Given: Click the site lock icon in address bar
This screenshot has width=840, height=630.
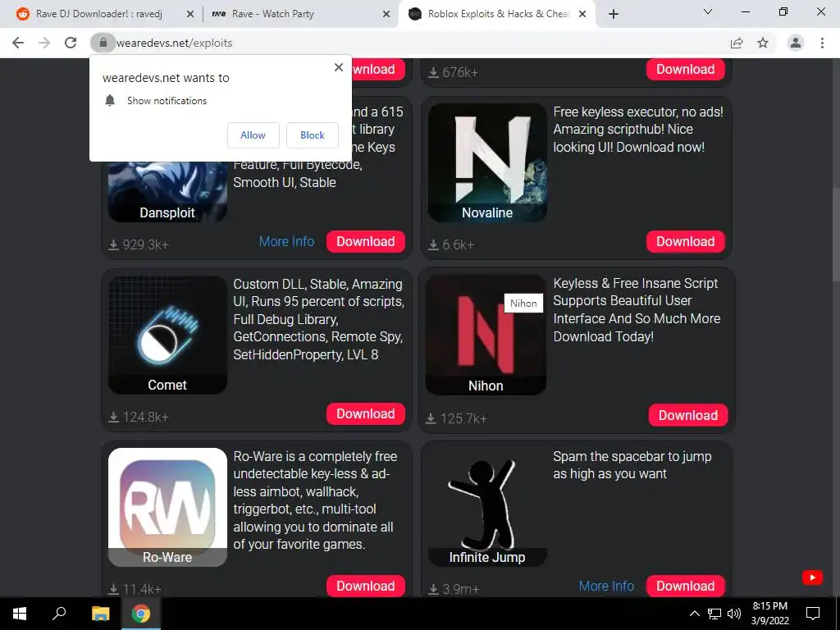Looking at the screenshot, I should point(103,43).
